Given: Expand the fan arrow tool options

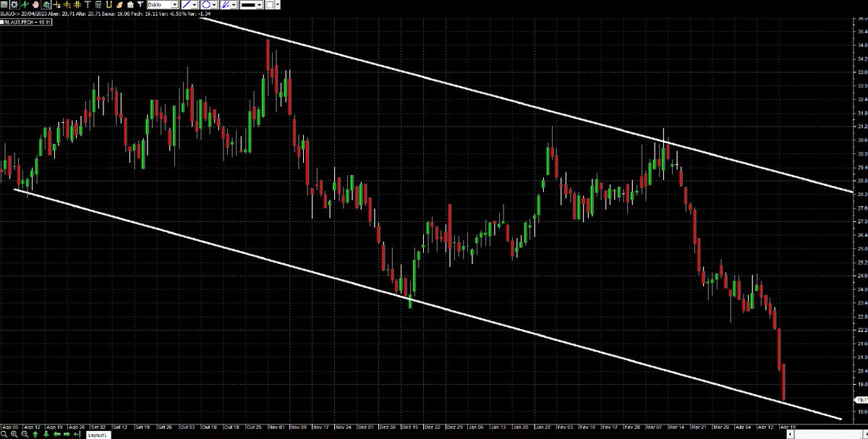Looking at the screenshot, I should click(234, 4).
